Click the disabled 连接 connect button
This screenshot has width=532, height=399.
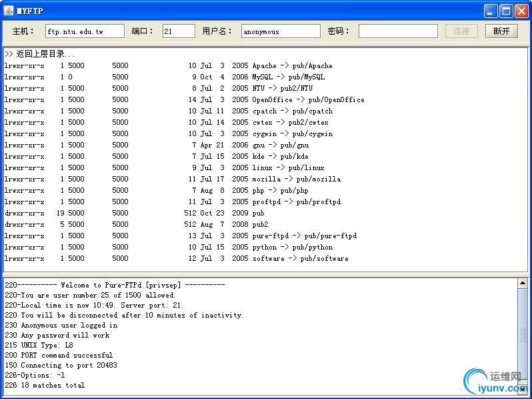click(x=461, y=31)
